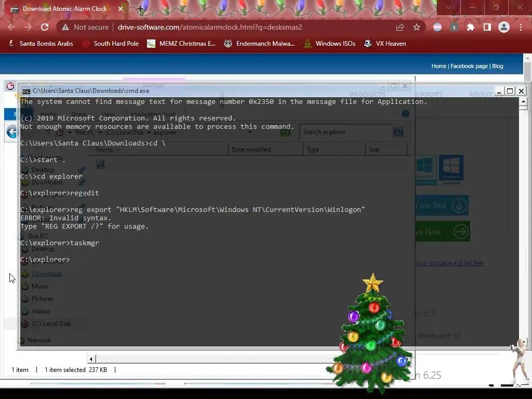Click the cmd.exe title bar icon
This screenshot has height=399, width=532.
[26, 91]
